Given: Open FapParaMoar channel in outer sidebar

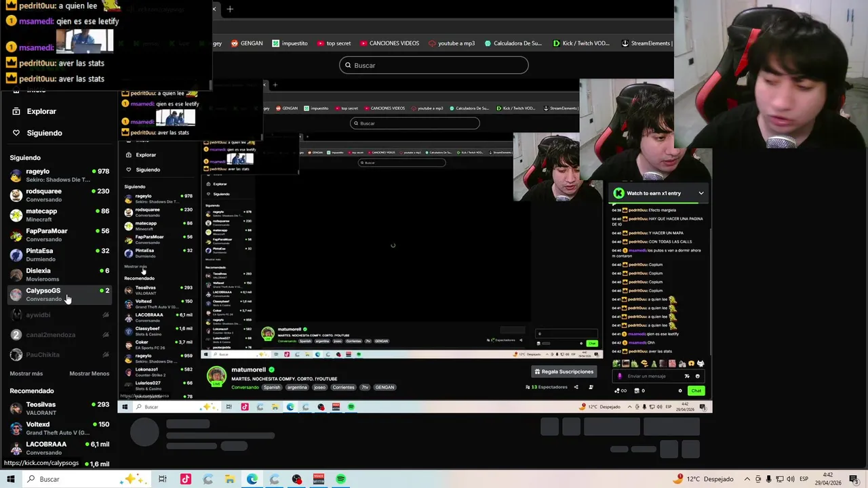Looking at the screenshot, I should click(x=60, y=235).
